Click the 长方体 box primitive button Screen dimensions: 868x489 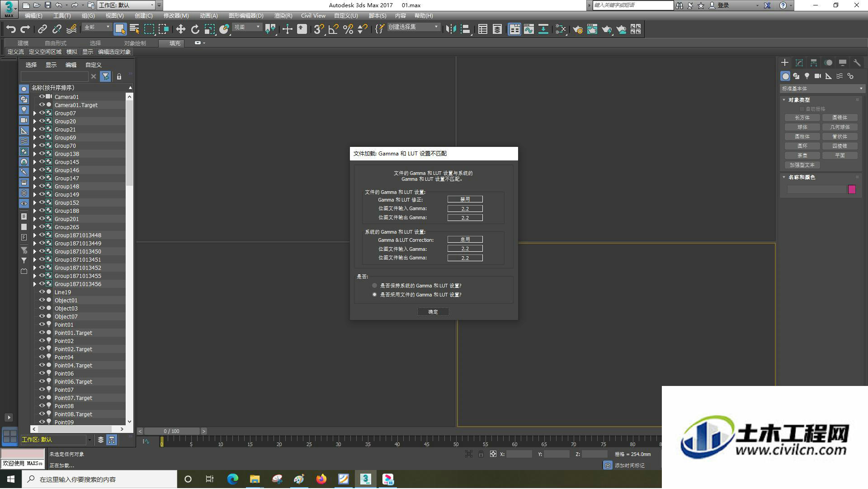pyautogui.click(x=802, y=118)
